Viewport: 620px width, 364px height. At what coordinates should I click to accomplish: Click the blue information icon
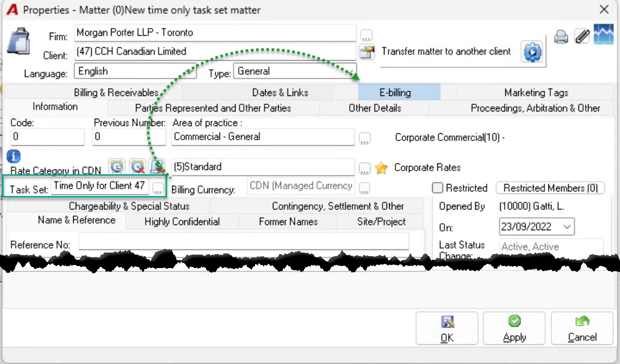pos(13,157)
